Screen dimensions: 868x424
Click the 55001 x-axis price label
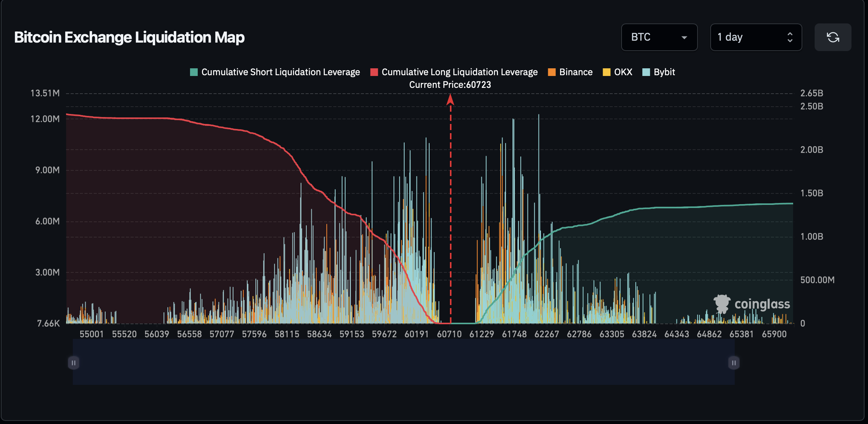92,334
